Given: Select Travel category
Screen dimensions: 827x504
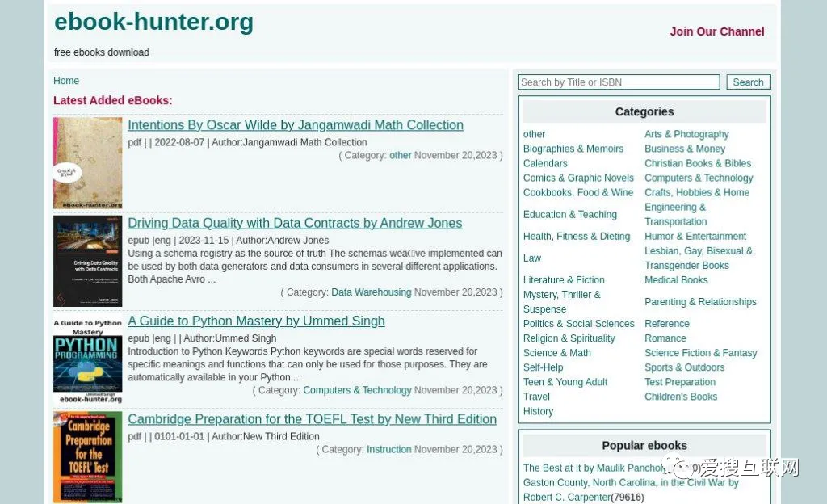Looking at the screenshot, I should click(x=536, y=397).
